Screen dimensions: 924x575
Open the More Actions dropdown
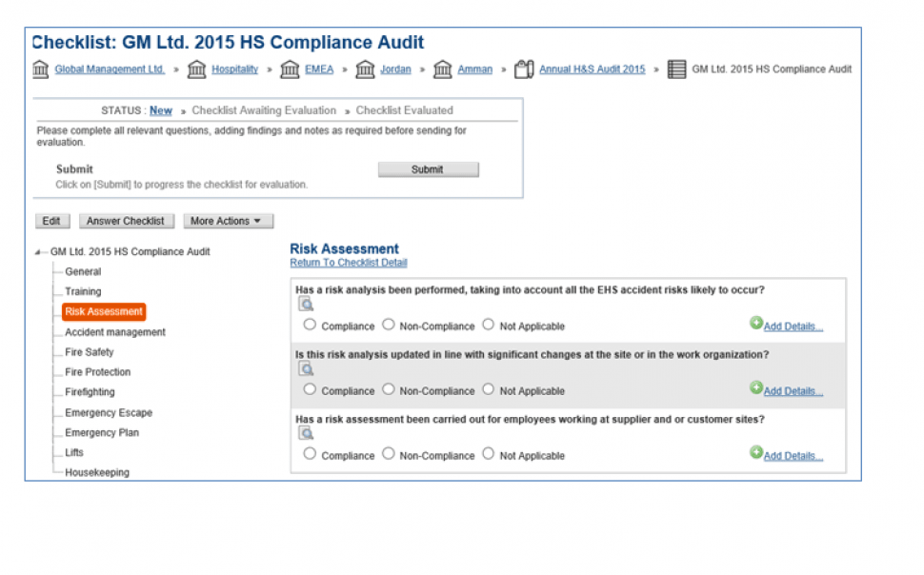(x=228, y=221)
